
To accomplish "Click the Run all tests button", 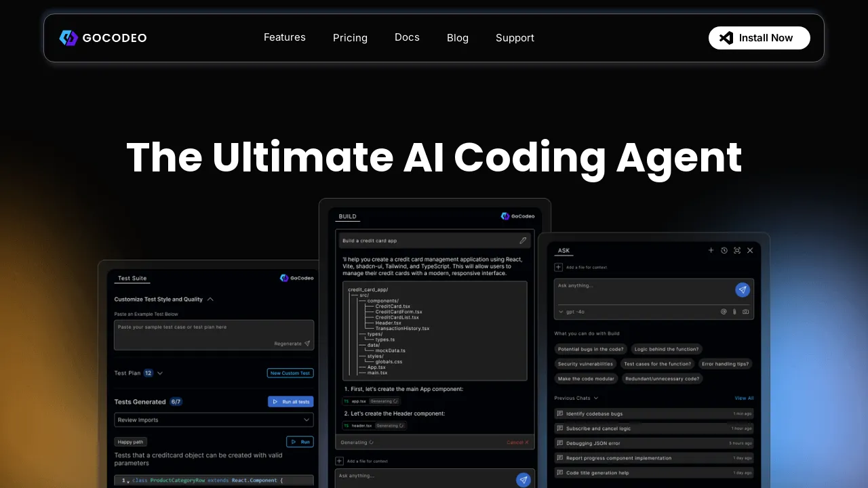I will (290, 401).
